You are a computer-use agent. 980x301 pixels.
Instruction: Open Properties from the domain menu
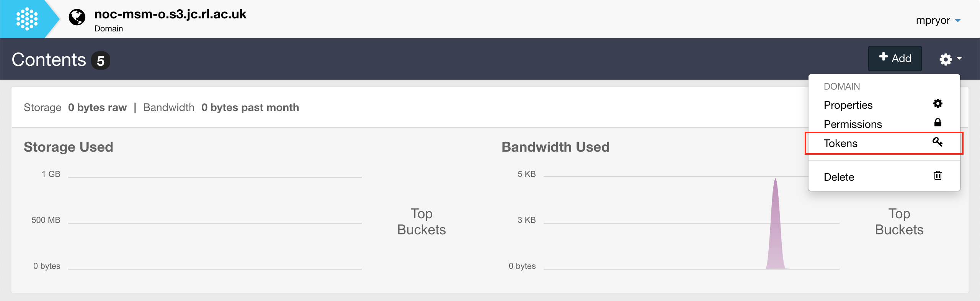click(x=848, y=105)
